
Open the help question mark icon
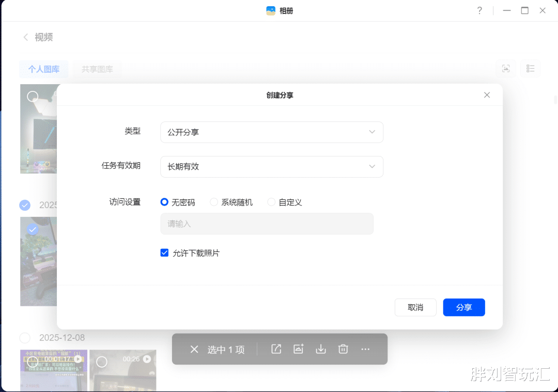[479, 11]
